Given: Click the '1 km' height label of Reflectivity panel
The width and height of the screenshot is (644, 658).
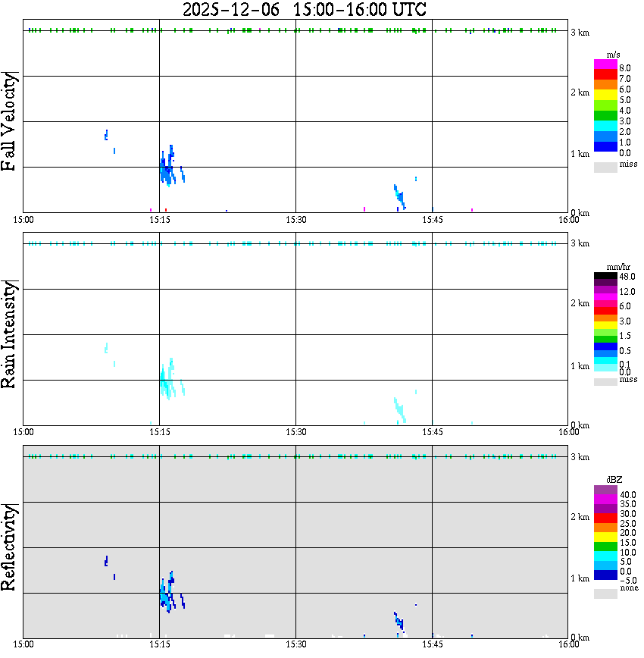Looking at the screenshot, I should point(580,578).
